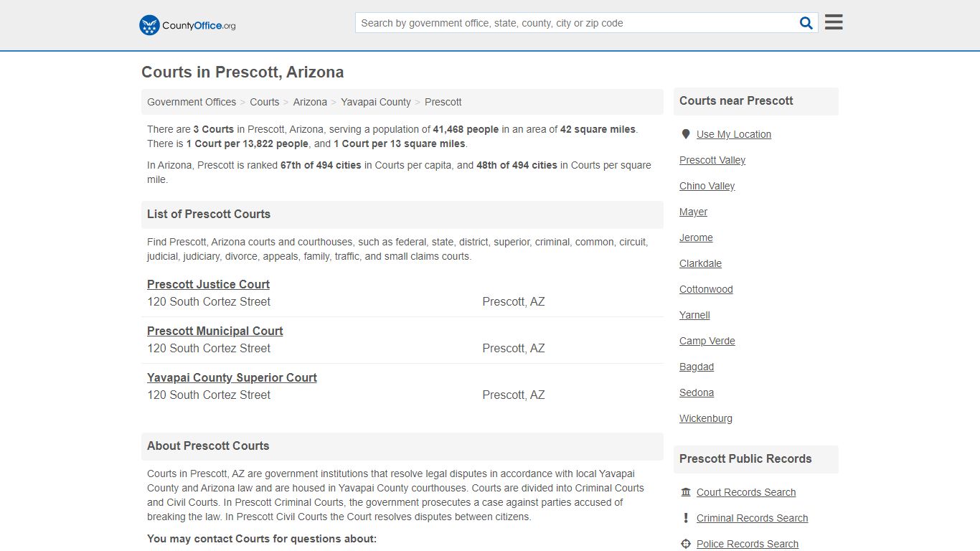Open the Yavapai County breadcrumb link
The width and height of the screenshot is (980, 551).
coord(375,102)
